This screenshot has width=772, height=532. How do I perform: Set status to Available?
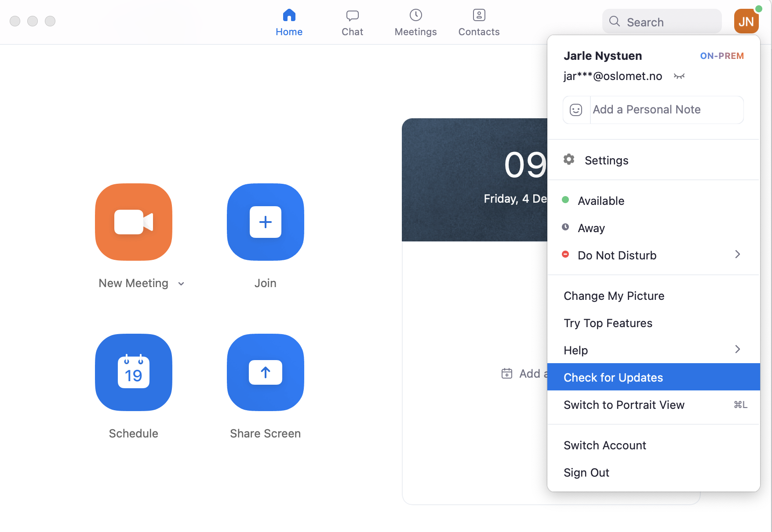click(x=654, y=201)
